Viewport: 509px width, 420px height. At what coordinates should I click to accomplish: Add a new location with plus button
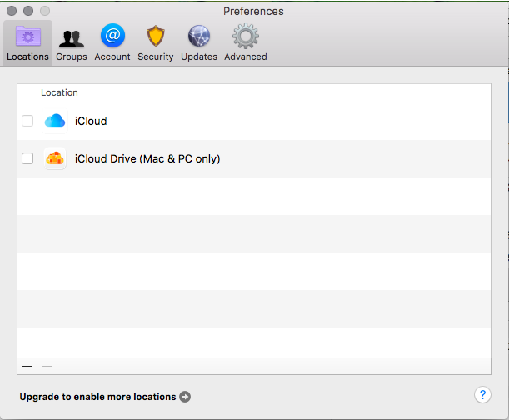point(27,367)
